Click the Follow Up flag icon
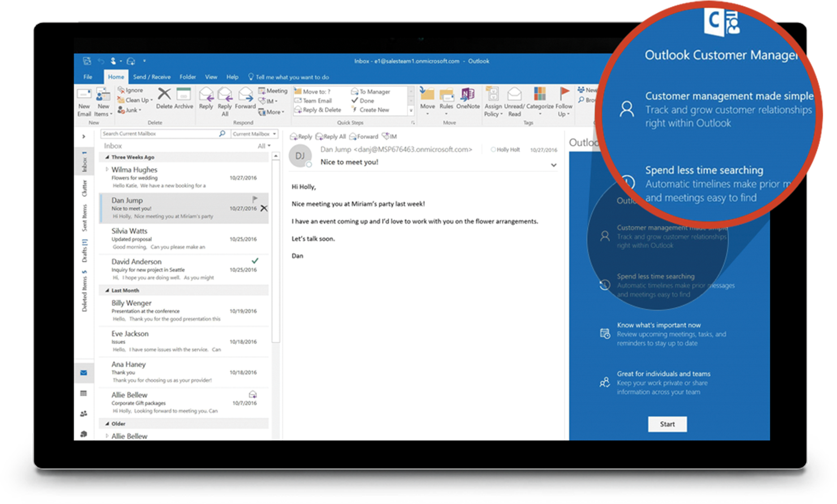The image size is (837, 504). point(564,95)
